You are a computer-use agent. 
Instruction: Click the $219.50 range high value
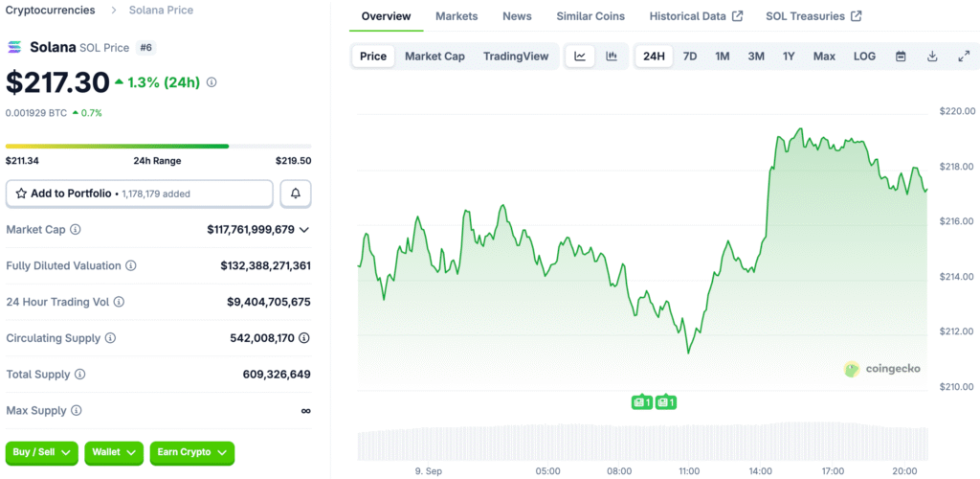click(294, 161)
